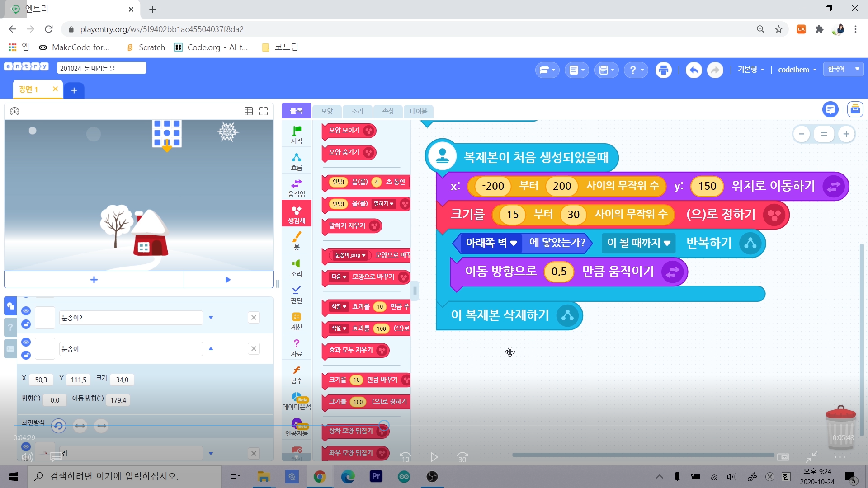Click the undo arrow button
This screenshot has width=868, height=488.
[693, 70]
